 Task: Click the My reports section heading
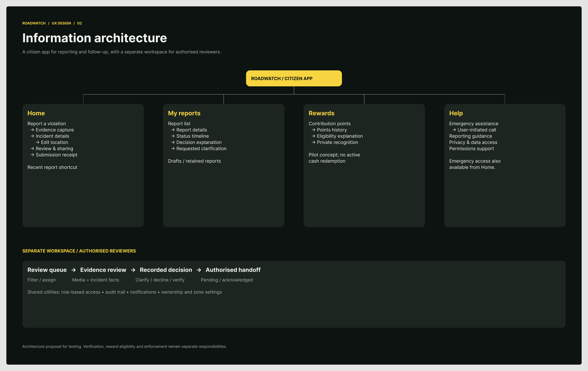tap(184, 113)
